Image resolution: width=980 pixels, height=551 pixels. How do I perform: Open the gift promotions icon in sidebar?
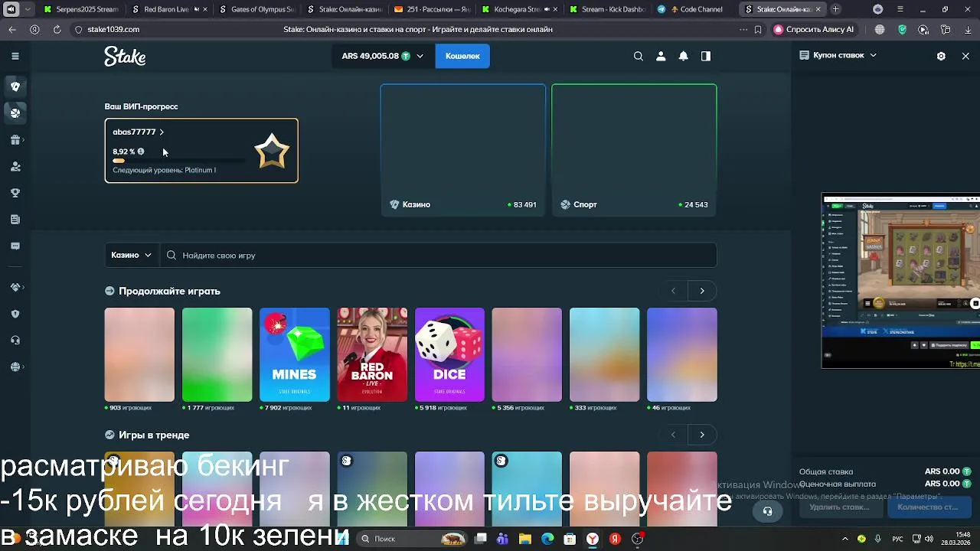[x=15, y=140]
